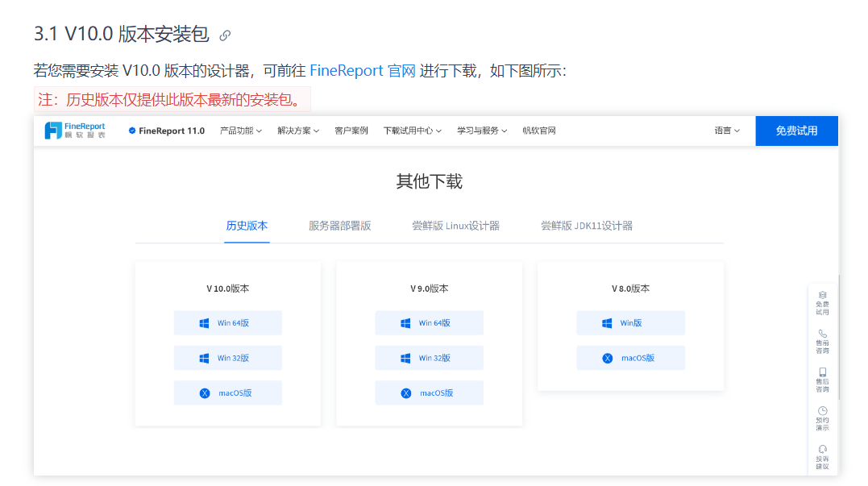Click the V 9.0版本 card title
The width and height of the screenshot is (868, 486).
point(429,289)
